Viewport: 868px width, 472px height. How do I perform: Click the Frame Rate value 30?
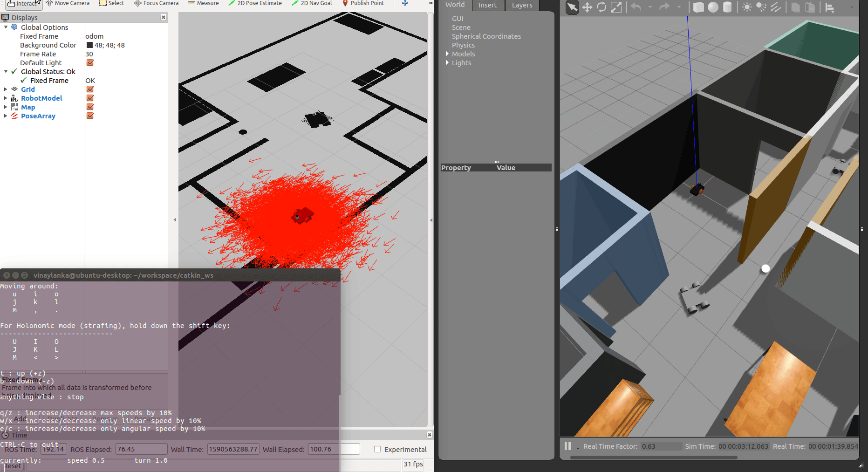point(89,54)
